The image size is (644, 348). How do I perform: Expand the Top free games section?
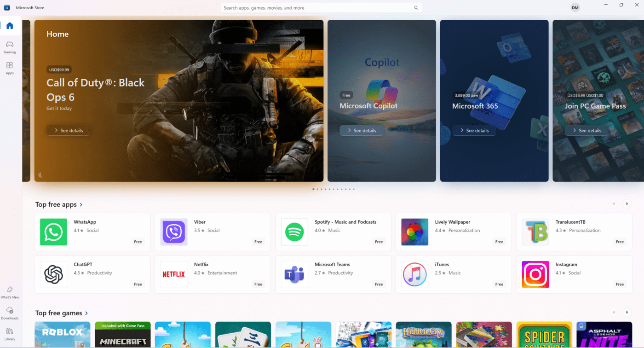(86, 313)
